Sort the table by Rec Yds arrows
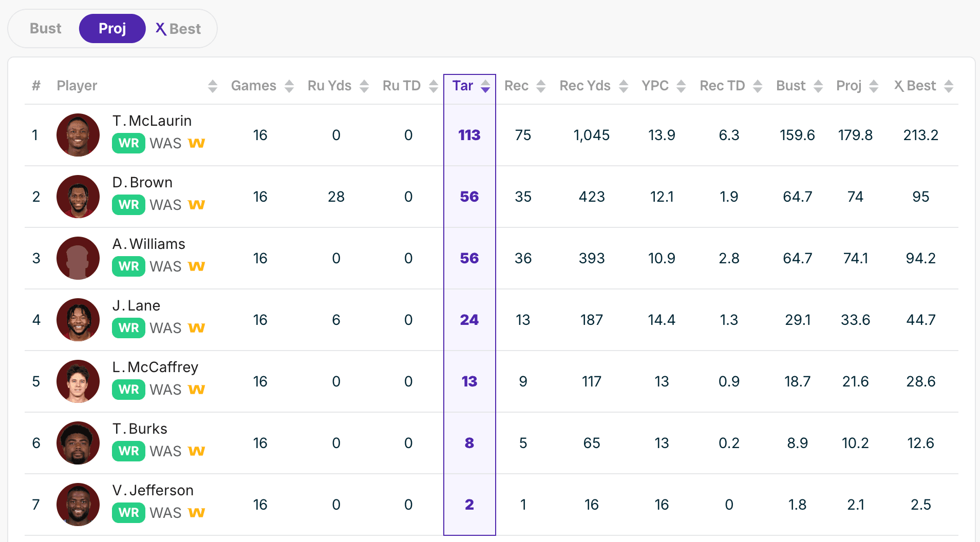Image resolution: width=980 pixels, height=542 pixels. (624, 86)
